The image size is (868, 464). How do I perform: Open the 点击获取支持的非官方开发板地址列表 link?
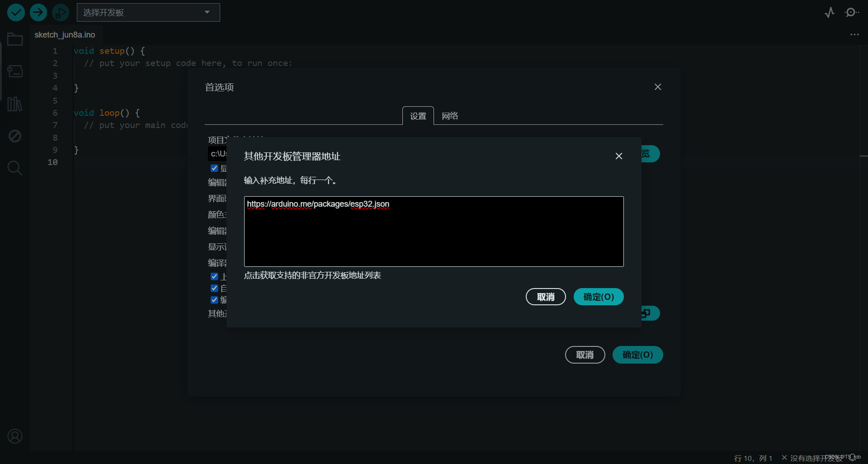pos(312,275)
